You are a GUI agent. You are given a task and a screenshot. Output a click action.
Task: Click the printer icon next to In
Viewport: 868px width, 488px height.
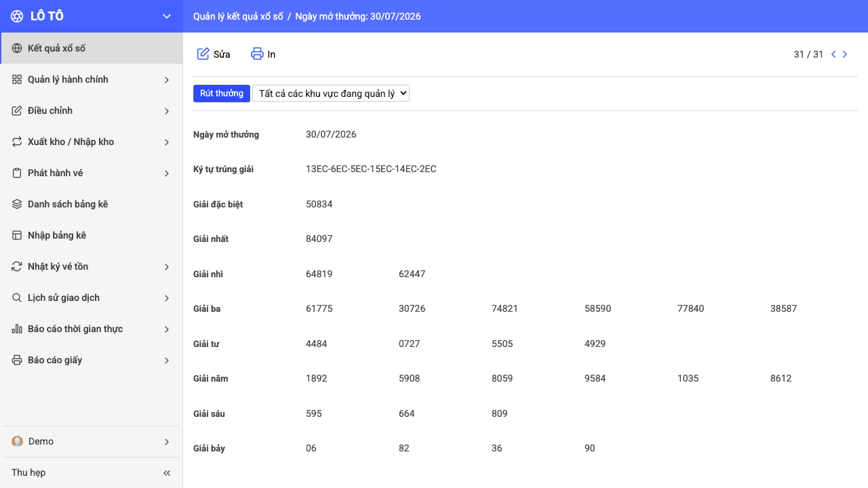[x=257, y=54]
